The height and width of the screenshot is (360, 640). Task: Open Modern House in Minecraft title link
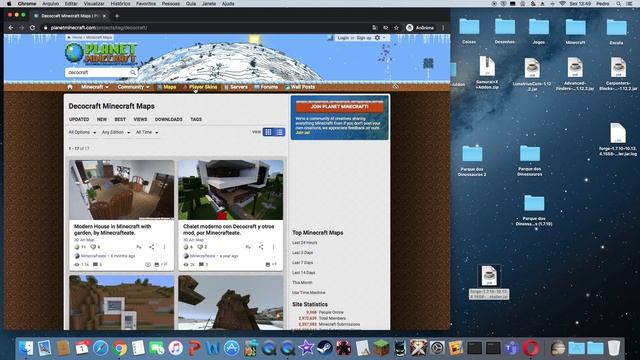(x=112, y=229)
